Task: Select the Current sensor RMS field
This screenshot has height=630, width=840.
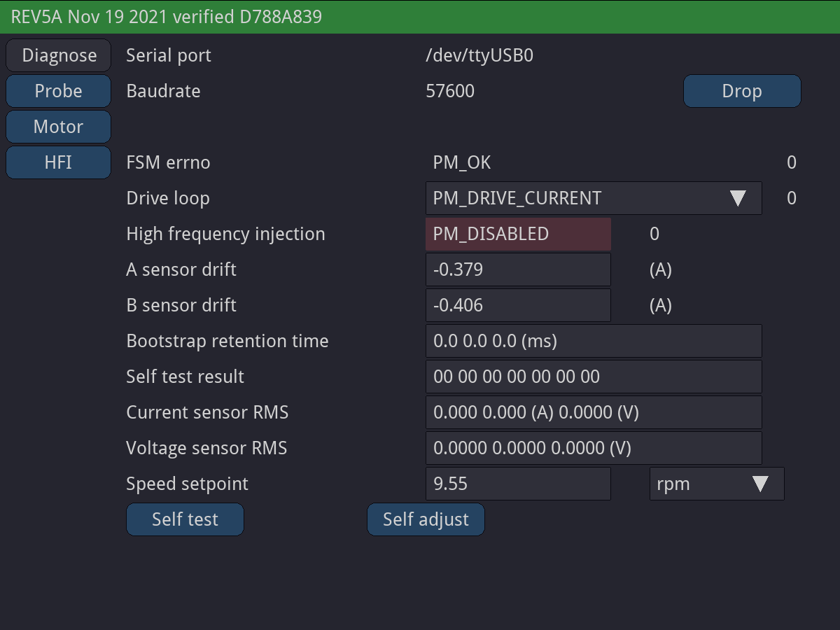Action: [x=593, y=412]
